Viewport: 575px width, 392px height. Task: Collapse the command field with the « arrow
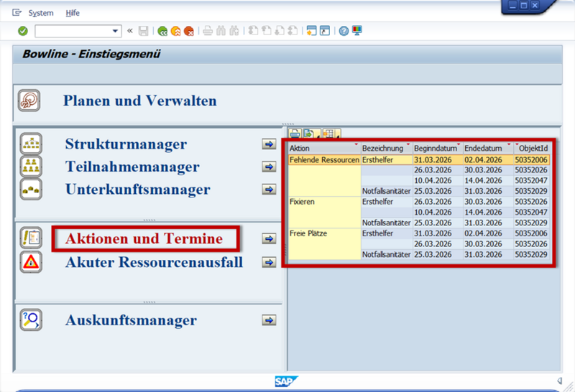click(x=130, y=31)
